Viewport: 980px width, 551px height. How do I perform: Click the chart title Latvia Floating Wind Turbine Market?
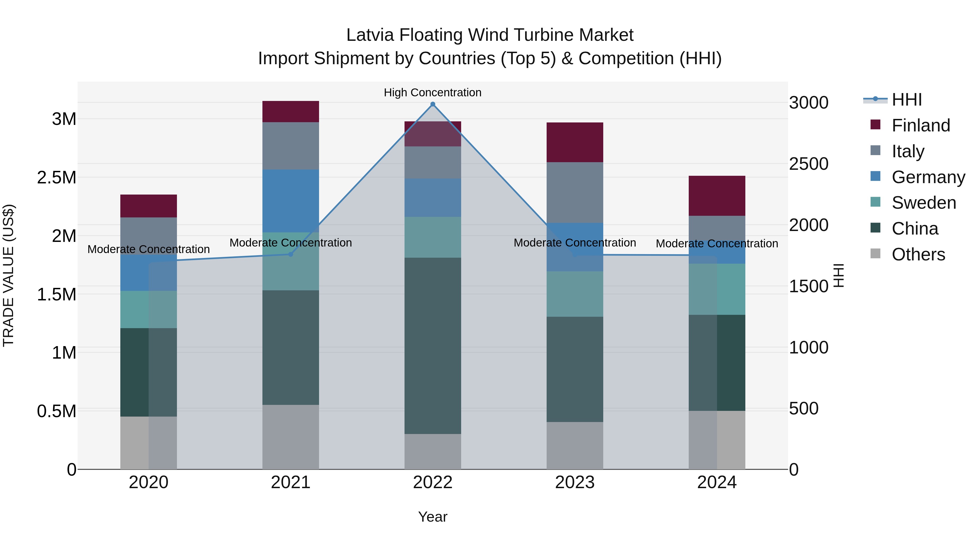coord(490,35)
